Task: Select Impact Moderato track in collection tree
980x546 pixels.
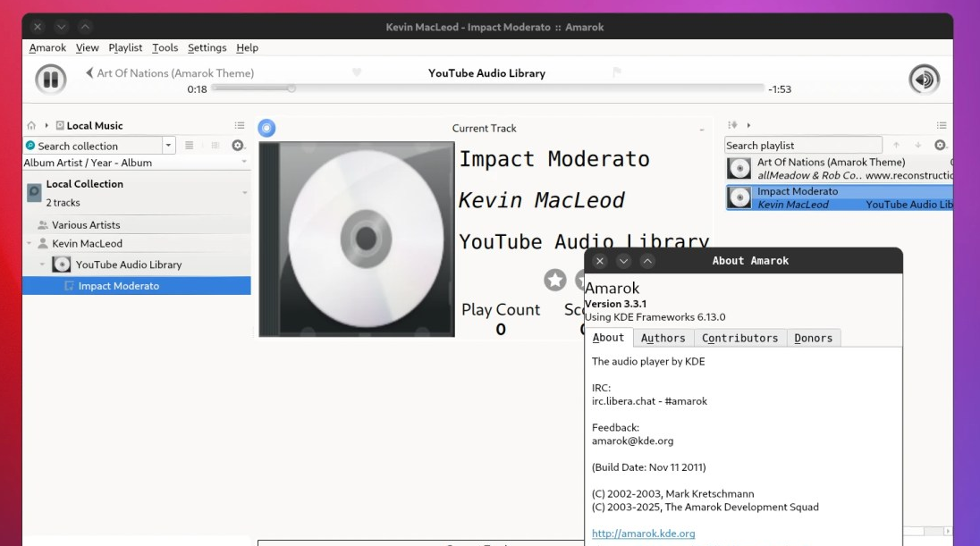Action: (136, 285)
